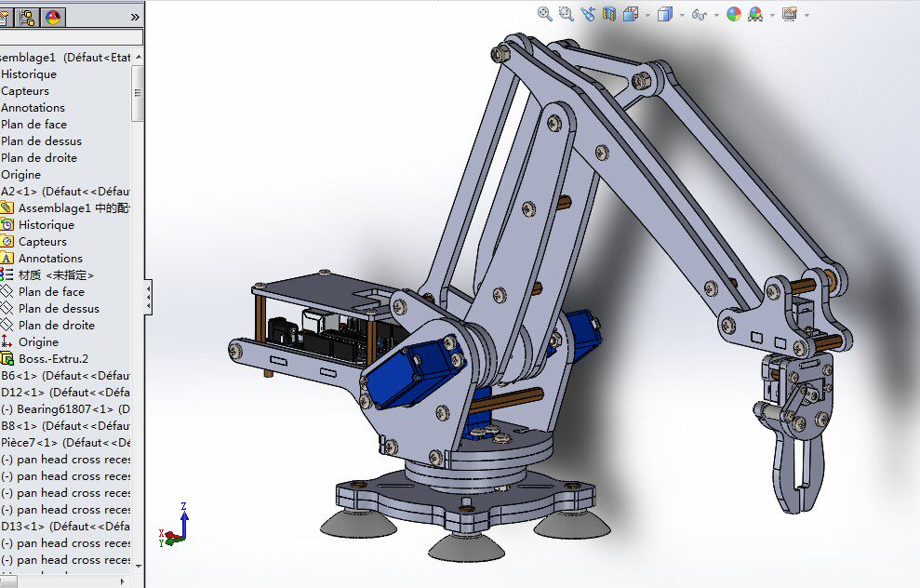920x588 pixels.
Task: Select the Boss.-Extru.2 feature
Action: click(x=53, y=358)
